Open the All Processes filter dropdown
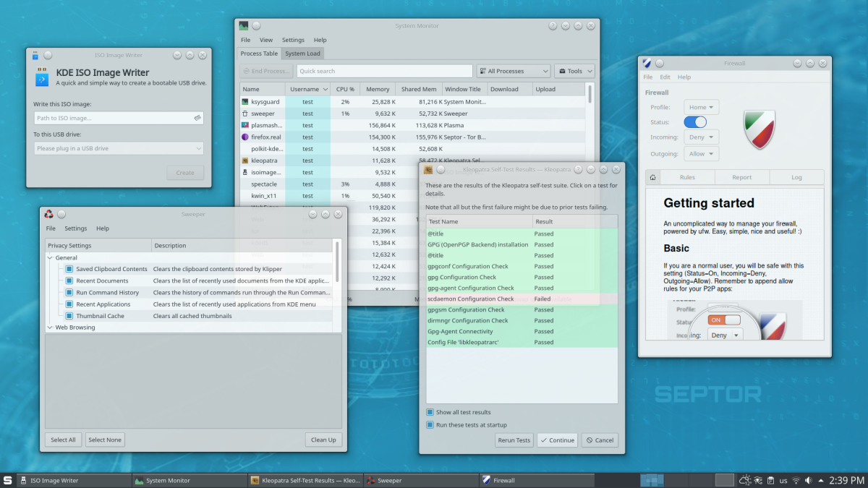The width and height of the screenshot is (868, 488). [x=513, y=71]
